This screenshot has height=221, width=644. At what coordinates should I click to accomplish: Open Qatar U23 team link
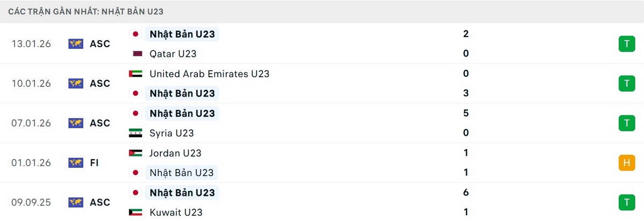[x=173, y=54]
